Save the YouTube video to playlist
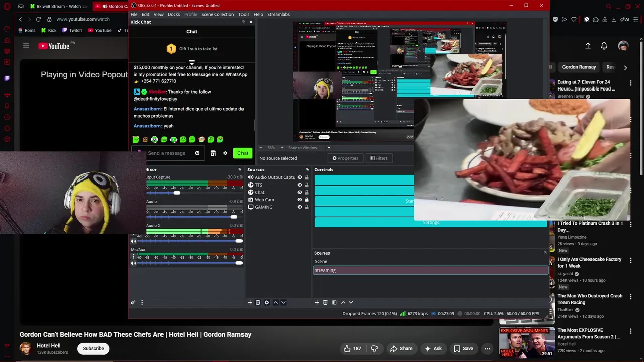Viewport: 644px width, 362px height. (463, 348)
